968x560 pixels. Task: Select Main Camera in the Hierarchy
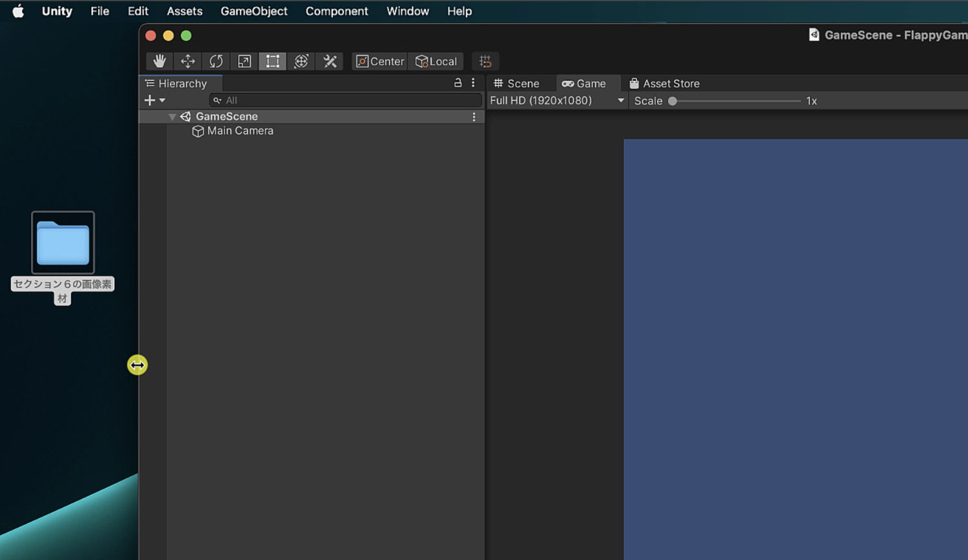(240, 131)
